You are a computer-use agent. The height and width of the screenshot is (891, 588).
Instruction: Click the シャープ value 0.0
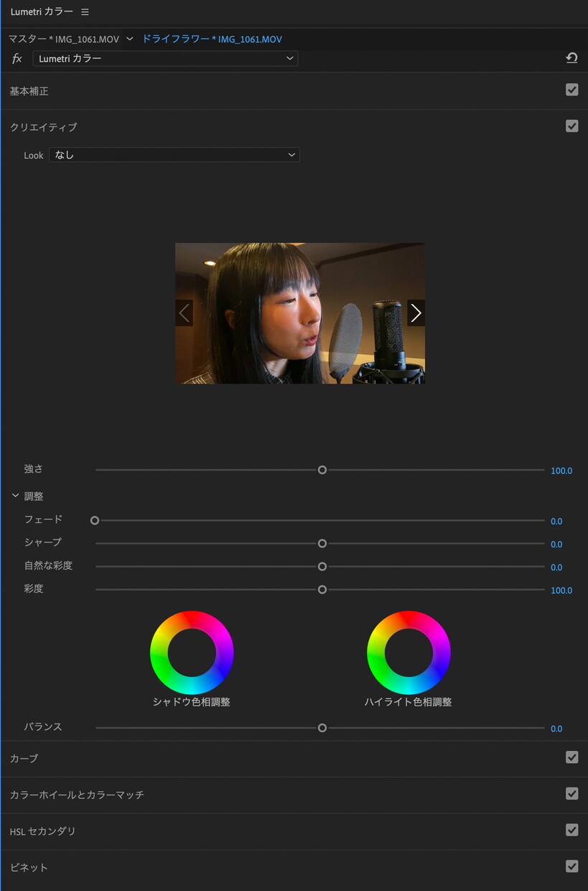point(556,544)
